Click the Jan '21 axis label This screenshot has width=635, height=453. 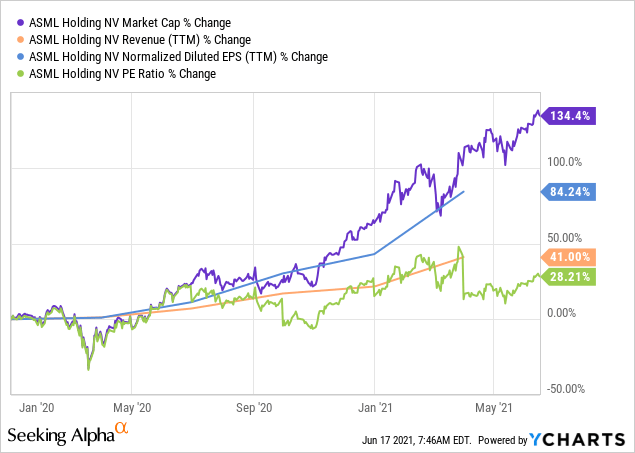pyautogui.click(x=375, y=408)
